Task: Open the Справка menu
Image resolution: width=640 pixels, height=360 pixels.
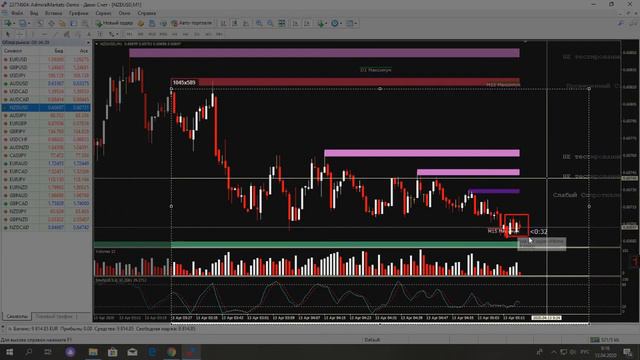Action: click(147, 13)
